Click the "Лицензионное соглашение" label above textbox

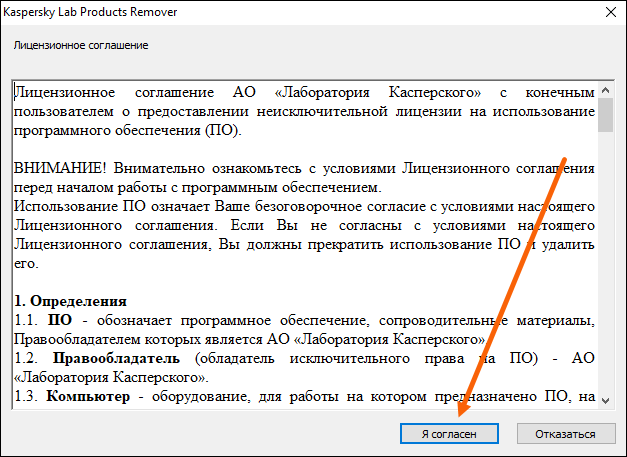81,45
